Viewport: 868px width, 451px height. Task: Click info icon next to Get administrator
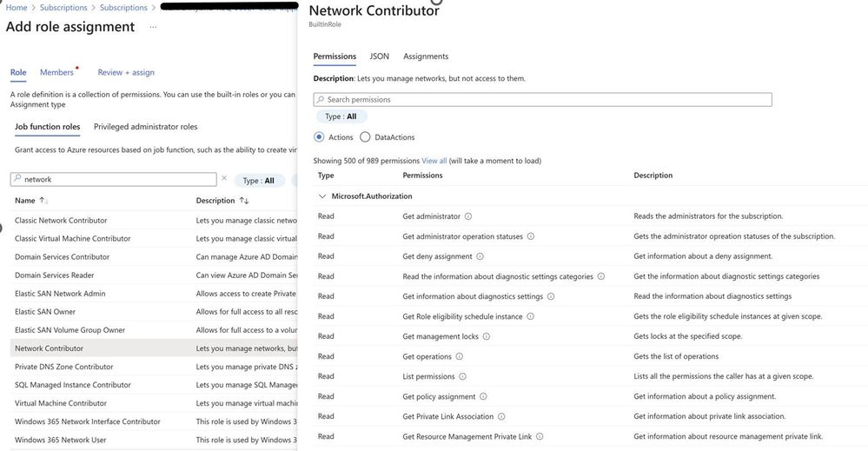click(468, 216)
